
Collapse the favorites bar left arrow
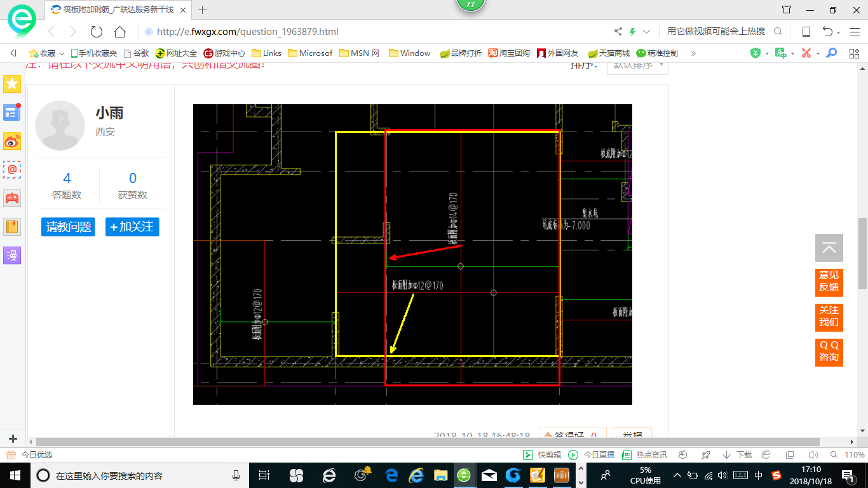pyautogui.click(x=13, y=53)
